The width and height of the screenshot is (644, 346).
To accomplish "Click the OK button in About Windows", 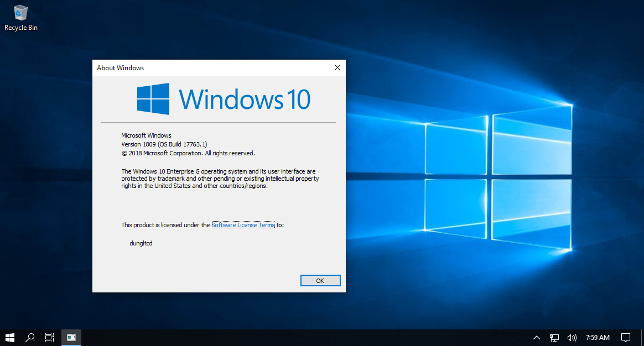I will (320, 281).
